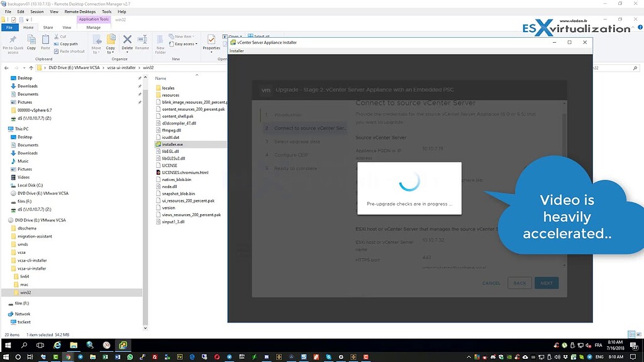
Task: Cancel the vCenter Server upgrade wizard
Action: coord(491,283)
